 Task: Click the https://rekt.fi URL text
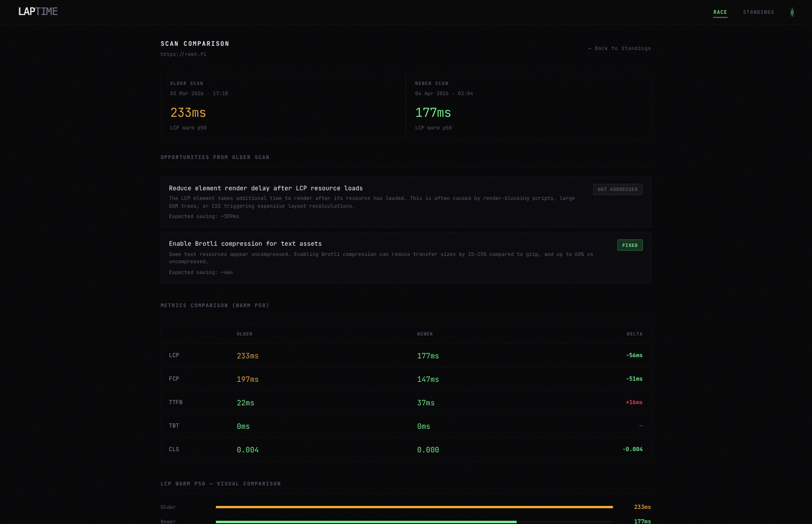(x=183, y=54)
